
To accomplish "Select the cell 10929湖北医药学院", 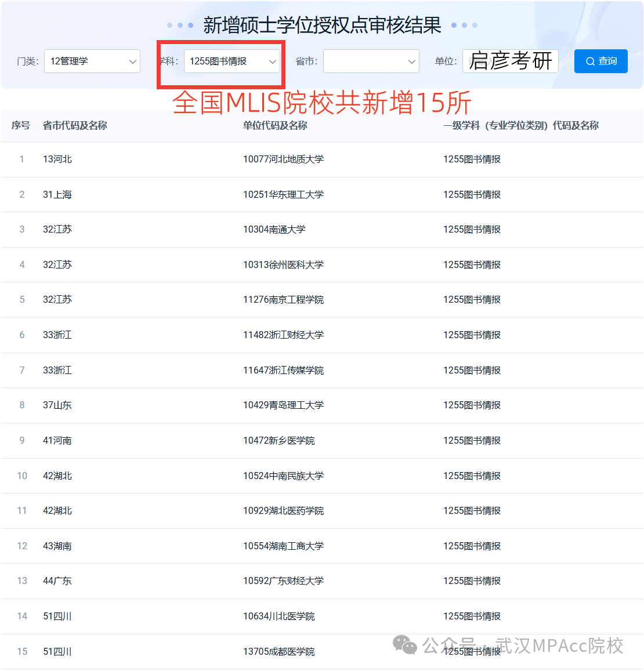I will (284, 510).
